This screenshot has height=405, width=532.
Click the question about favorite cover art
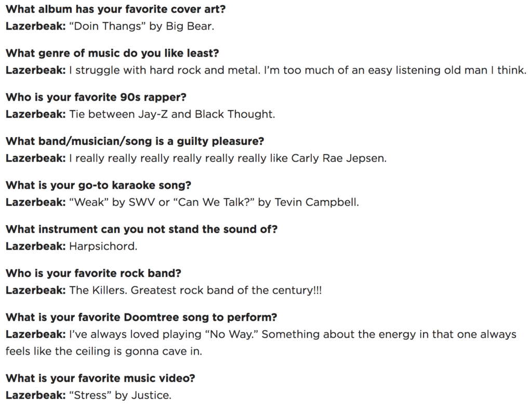(x=116, y=9)
